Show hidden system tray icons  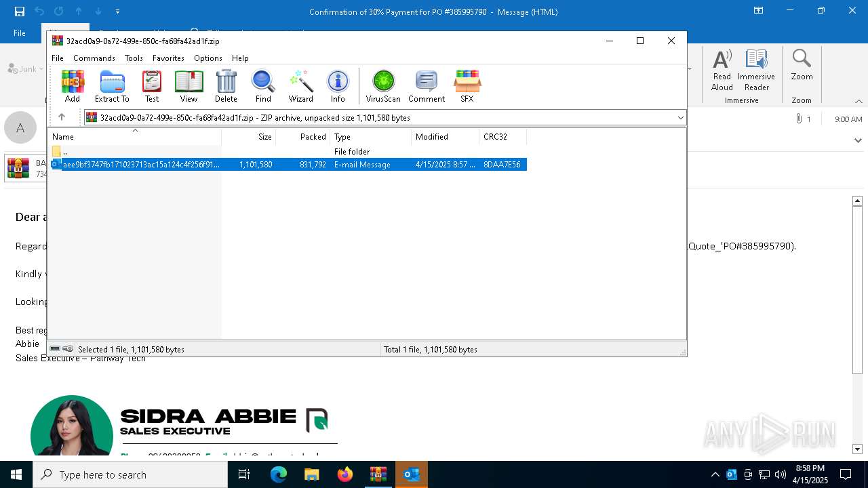[x=715, y=474]
